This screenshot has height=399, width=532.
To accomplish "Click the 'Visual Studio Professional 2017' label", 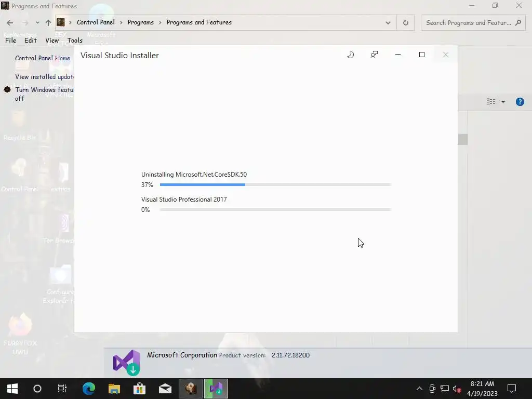I will tap(184, 199).
